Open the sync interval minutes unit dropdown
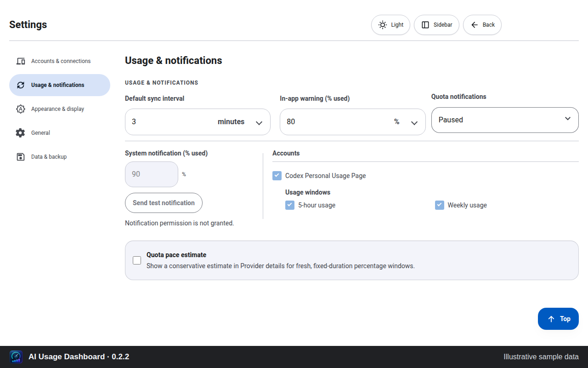This screenshot has height=368, width=588. 240,122
